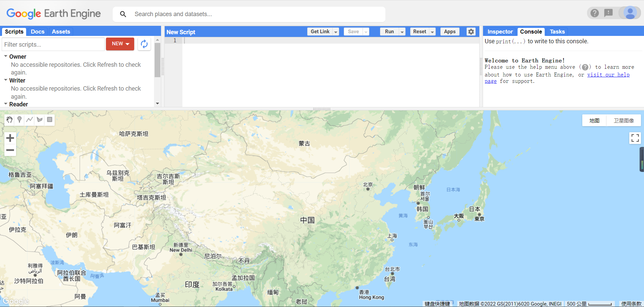The image size is (644, 307).
Task: Refresh the scripts repository list
Action: pyautogui.click(x=144, y=44)
